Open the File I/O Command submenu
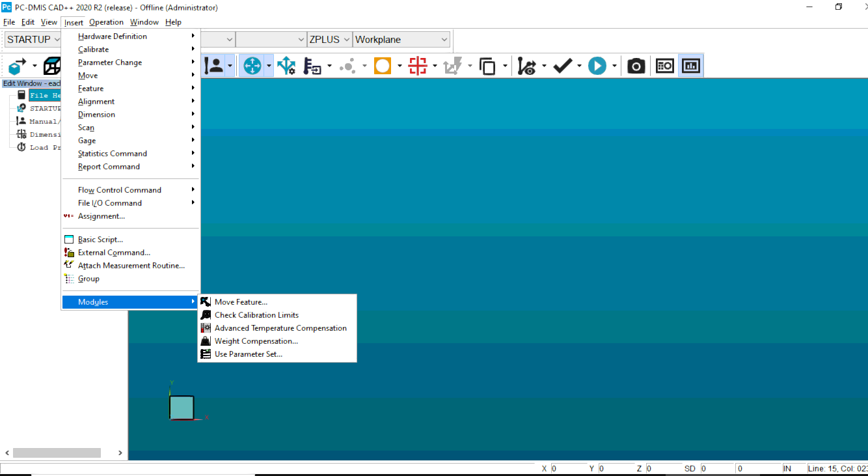Screen dimensions: 868x476 [130, 203]
